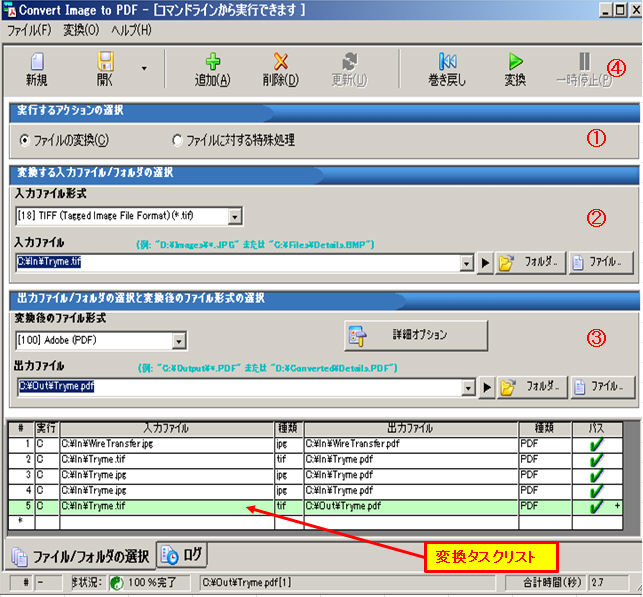Switch to the ファイル/フォルダの選択 tab
This screenshot has height=597, width=643.
click(x=80, y=556)
